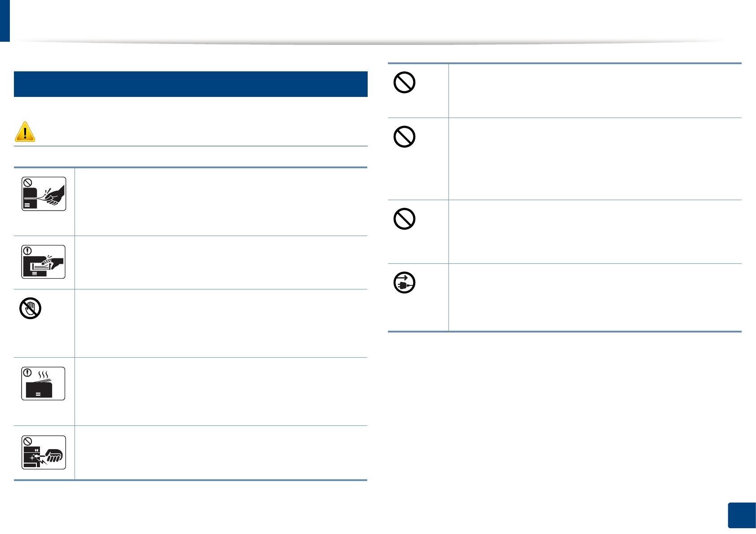
Task: Select text cell beside the electric shock icon
Action: (221, 452)
